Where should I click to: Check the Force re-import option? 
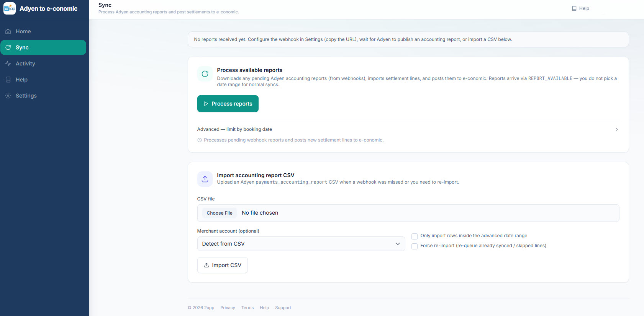415,246
